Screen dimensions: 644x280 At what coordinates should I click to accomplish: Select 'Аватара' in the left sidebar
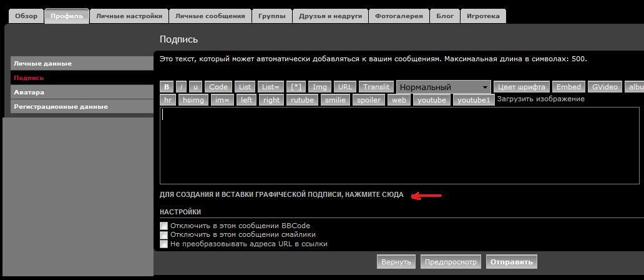29,92
